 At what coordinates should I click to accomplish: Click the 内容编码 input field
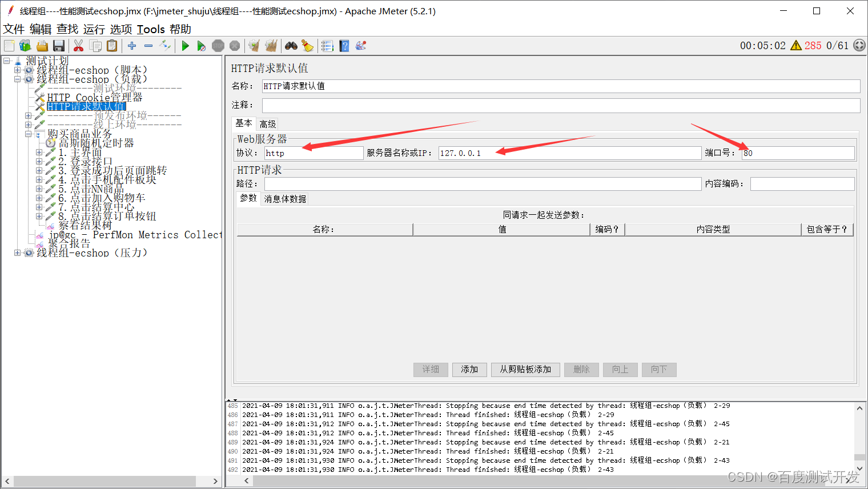tap(802, 184)
